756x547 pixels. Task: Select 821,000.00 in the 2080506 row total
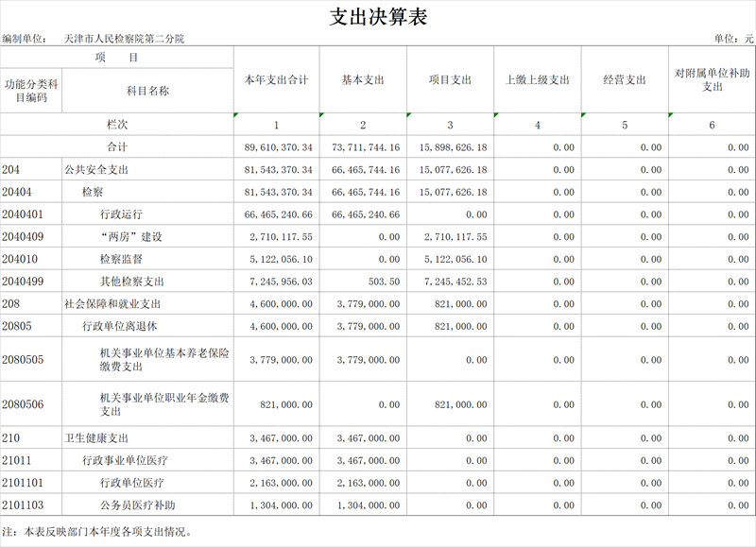point(286,405)
